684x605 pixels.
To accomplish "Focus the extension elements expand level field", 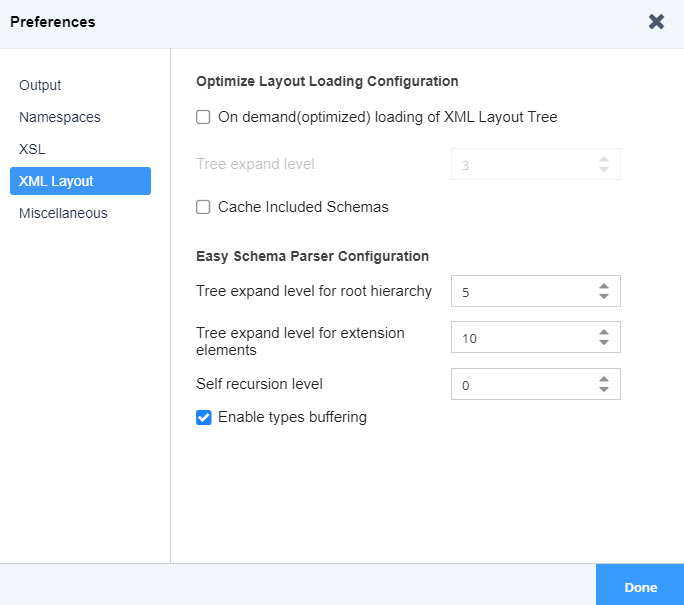I will (x=520, y=338).
